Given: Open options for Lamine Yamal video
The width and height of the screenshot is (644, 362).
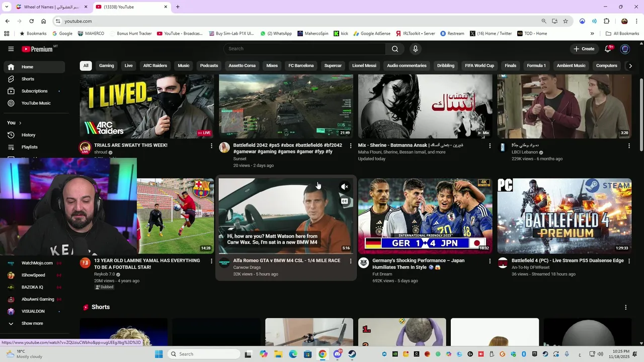Looking at the screenshot, I should pos(211,261).
